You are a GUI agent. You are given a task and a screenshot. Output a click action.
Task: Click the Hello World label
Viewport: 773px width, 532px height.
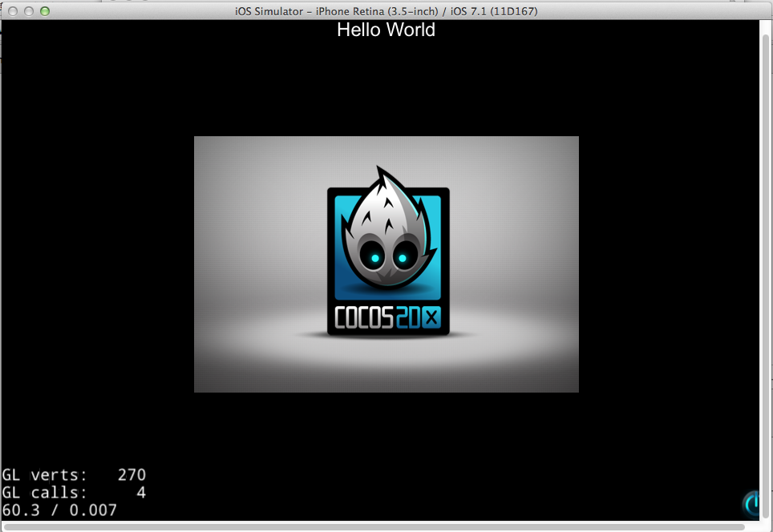pos(386,30)
